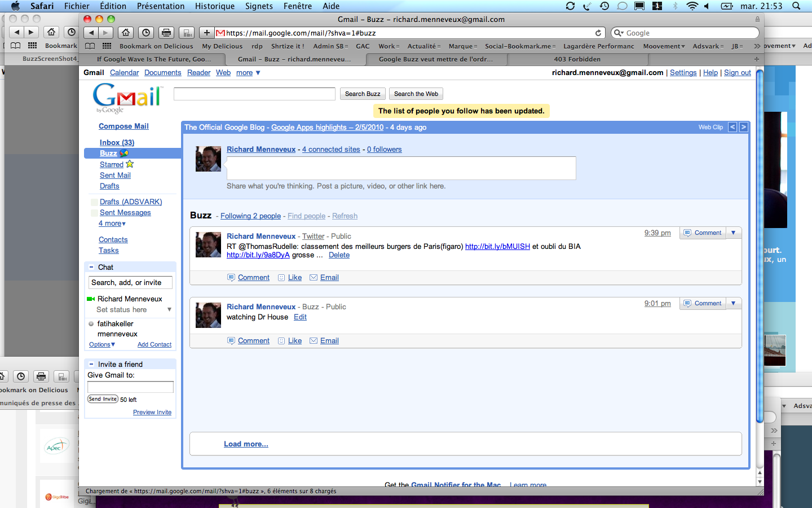The height and width of the screenshot is (508, 812).
Task: Click the star icon beside Starred
Action: [x=130, y=164]
